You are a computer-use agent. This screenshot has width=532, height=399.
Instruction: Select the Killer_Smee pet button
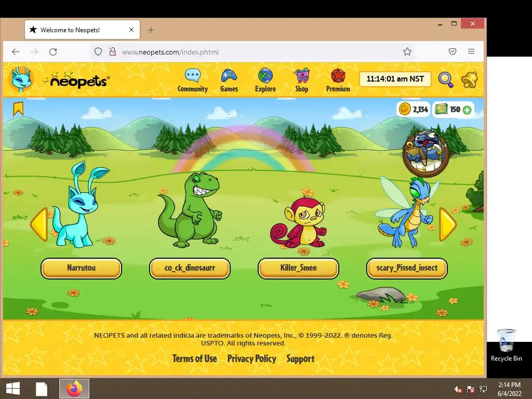coord(298,268)
